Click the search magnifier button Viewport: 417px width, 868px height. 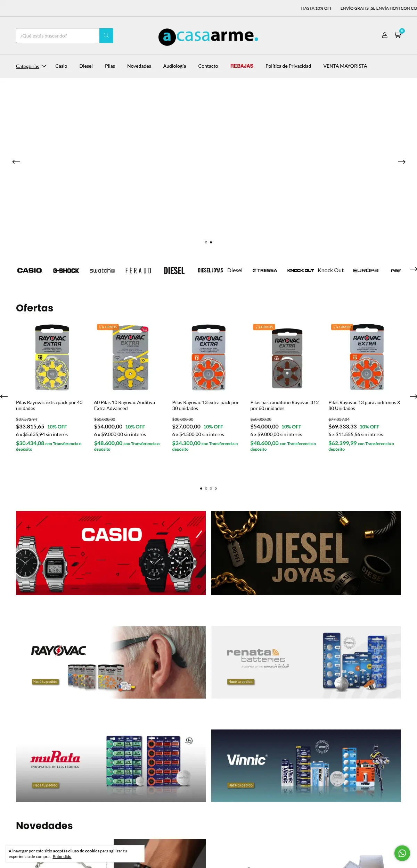click(x=106, y=35)
